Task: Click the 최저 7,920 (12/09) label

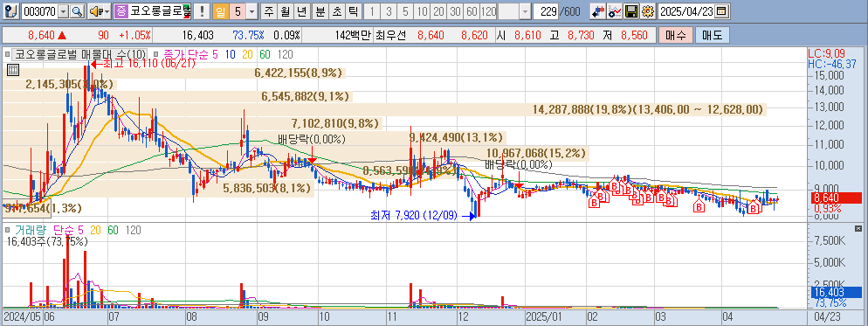Action: tap(414, 216)
